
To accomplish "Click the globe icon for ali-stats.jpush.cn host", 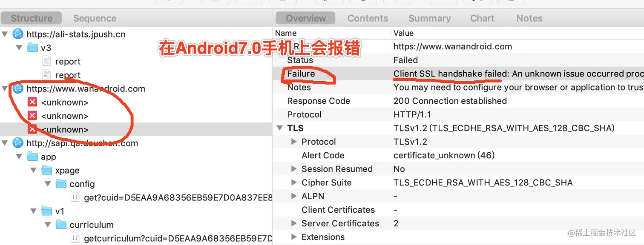I will (x=17, y=34).
